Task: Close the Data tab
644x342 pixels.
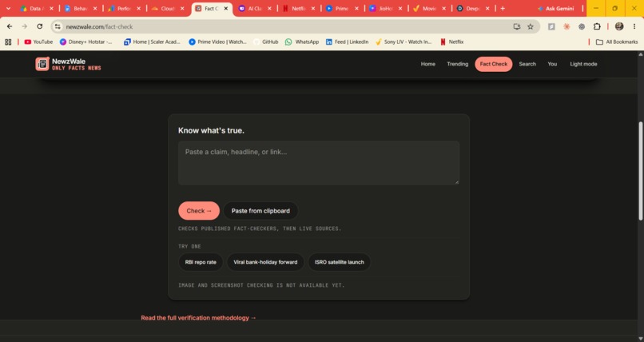Action: pyautogui.click(x=51, y=8)
